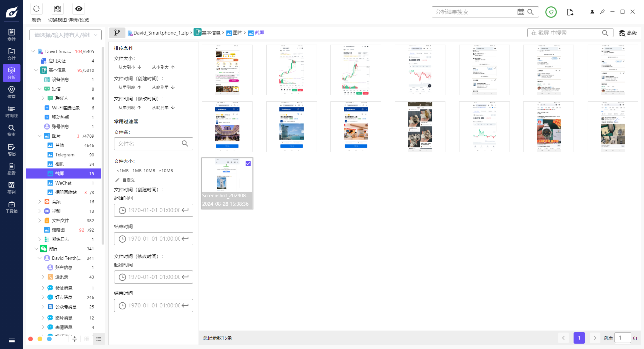This screenshot has width=644, height=349.
Task: Collapse the 微信 (WeChat) tree node
Action: [36, 249]
